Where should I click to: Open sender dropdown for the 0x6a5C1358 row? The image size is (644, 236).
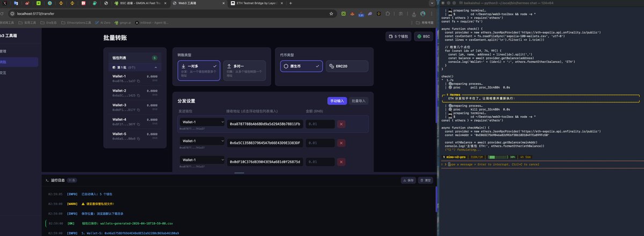pyautogui.click(x=202, y=141)
